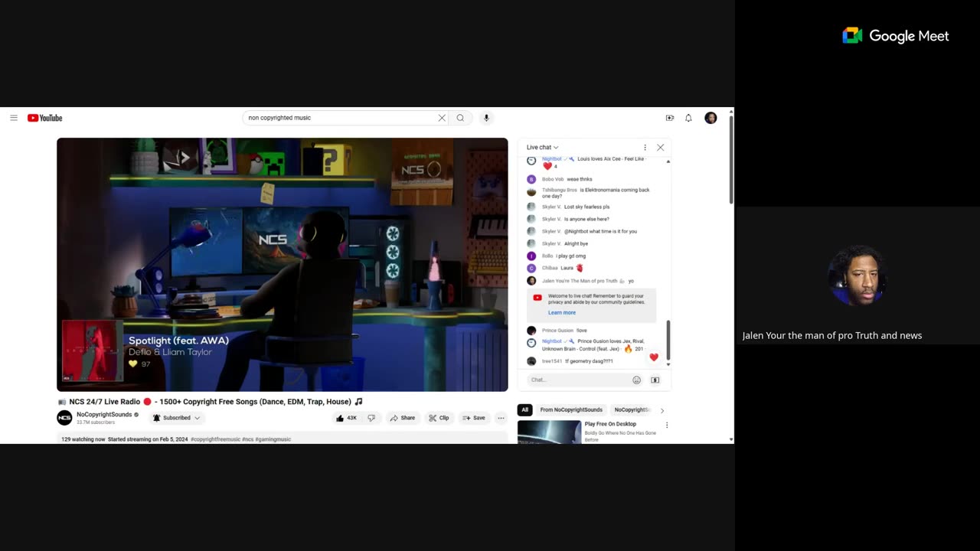Click '129 watching now' text

pos(83,439)
